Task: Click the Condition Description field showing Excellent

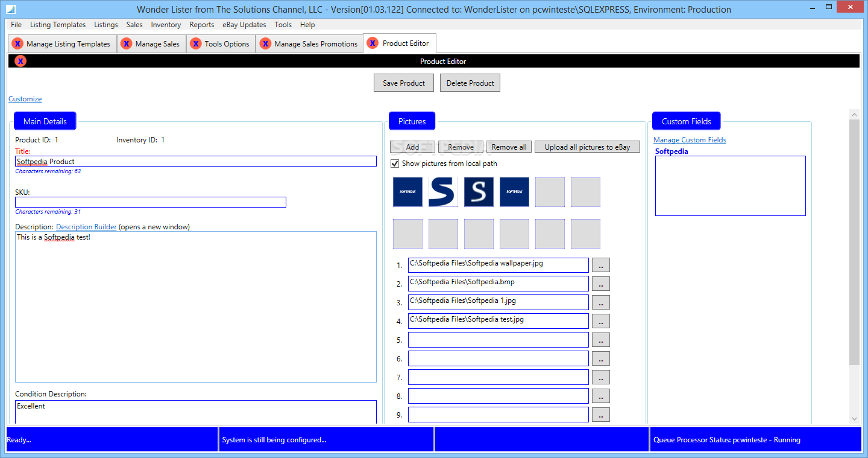Action: point(196,412)
